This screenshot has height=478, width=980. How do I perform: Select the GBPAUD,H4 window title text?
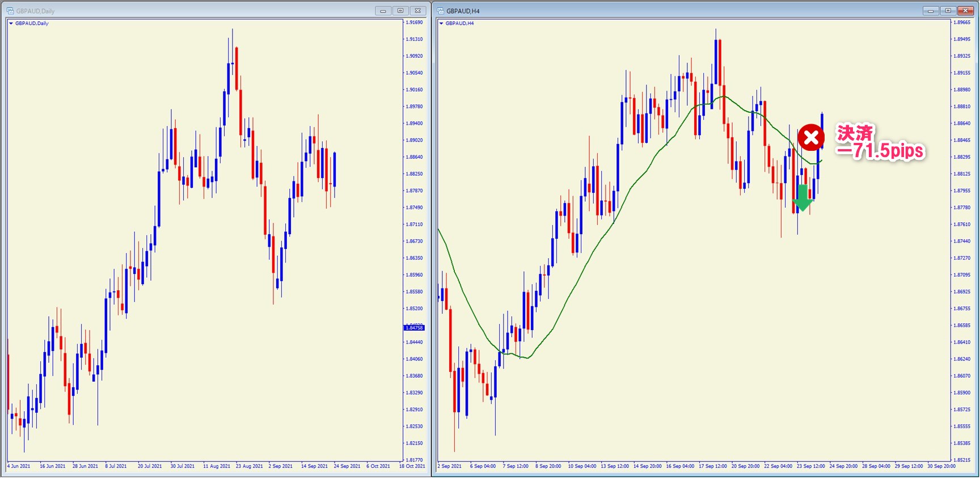point(463,11)
